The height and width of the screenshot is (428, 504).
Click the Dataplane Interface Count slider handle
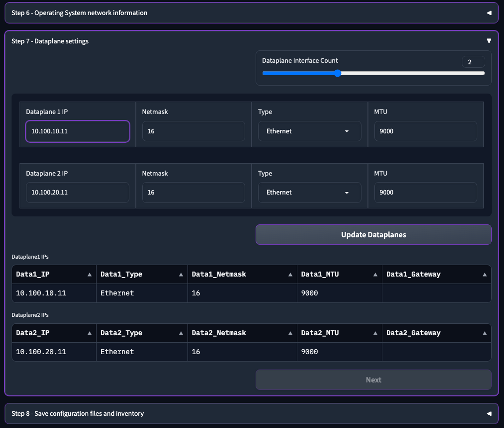pyautogui.click(x=338, y=73)
